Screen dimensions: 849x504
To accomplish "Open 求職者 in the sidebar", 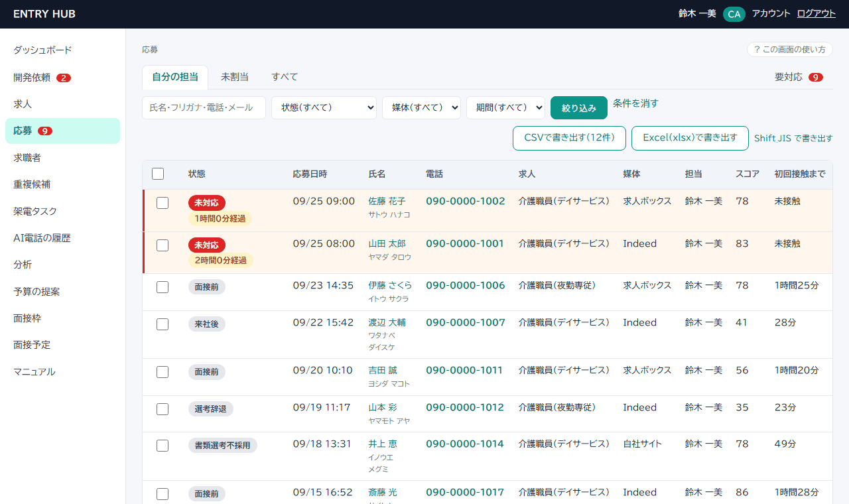I will pyautogui.click(x=62, y=158).
